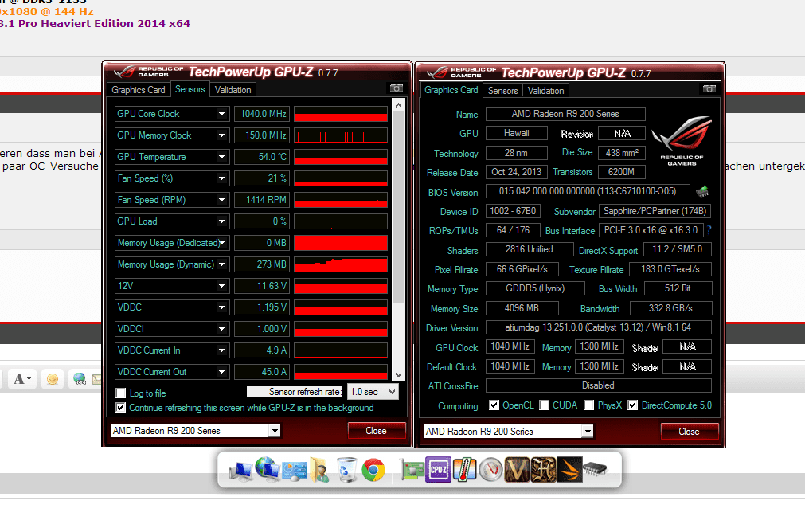Click the sensors list scrollbar thumb

[398, 205]
